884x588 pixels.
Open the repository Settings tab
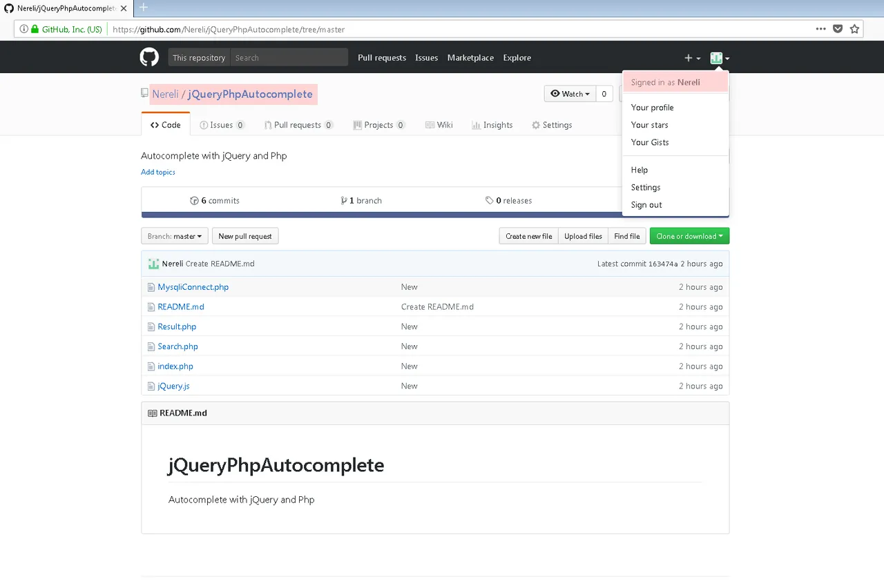click(x=552, y=125)
